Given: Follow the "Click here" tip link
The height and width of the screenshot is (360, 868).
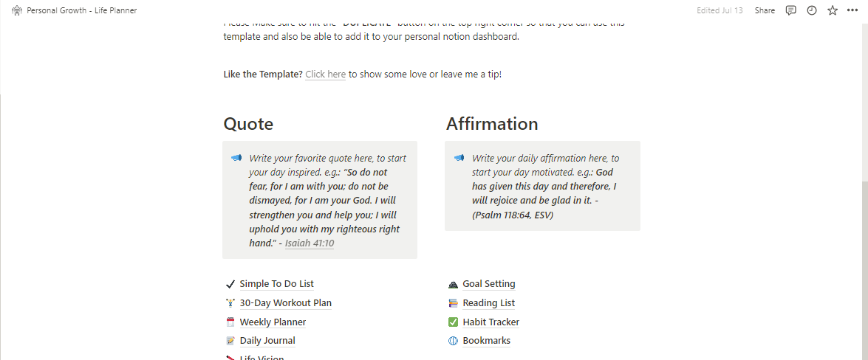Looking at the screenshot, I should [326, 74].
